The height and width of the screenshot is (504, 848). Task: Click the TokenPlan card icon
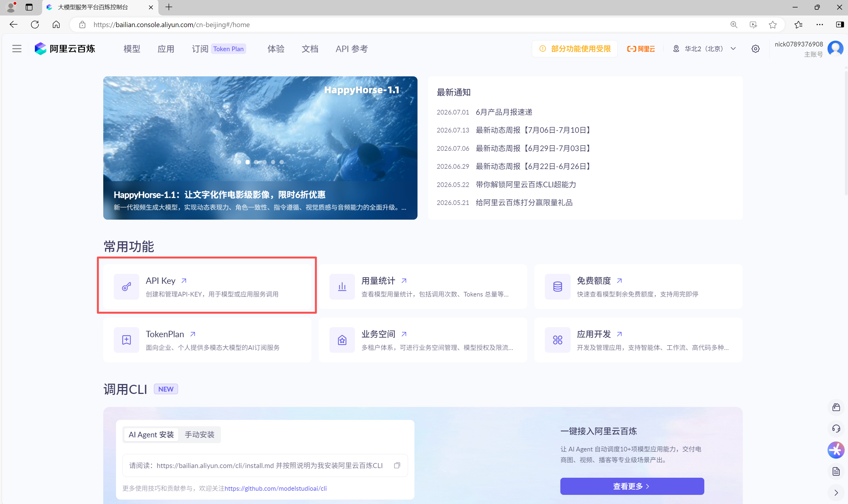tap(127, 340)
